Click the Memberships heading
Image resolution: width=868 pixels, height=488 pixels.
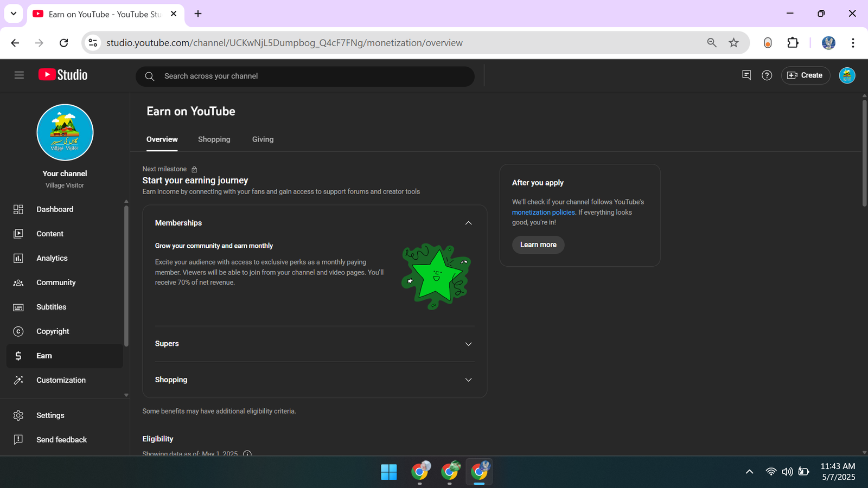tap(178, 223)
